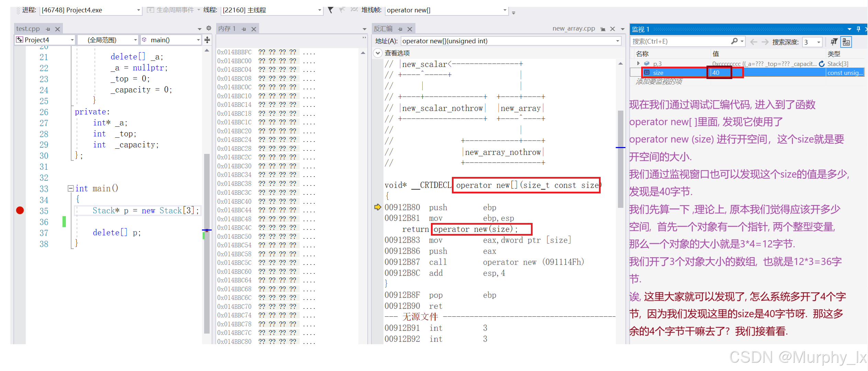Select the test.cpp tab

point(28,29)
